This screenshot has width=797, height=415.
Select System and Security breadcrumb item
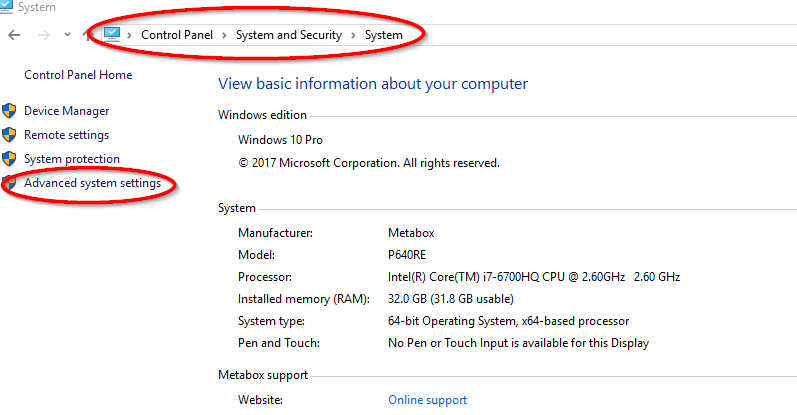pos(289,35)
